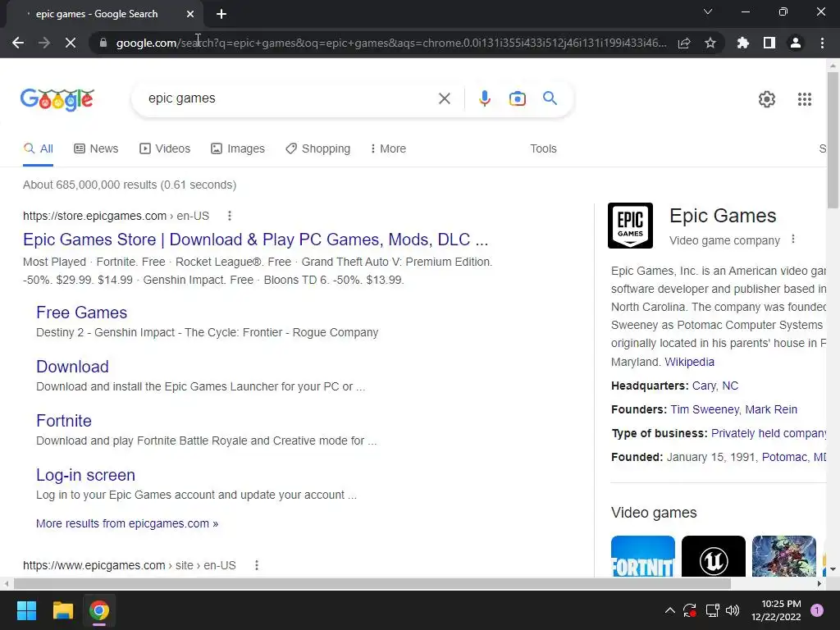The width and height of the screenshot is (840, 630).
Task: Open the Extensions puzzle icon
Action: 743,43
